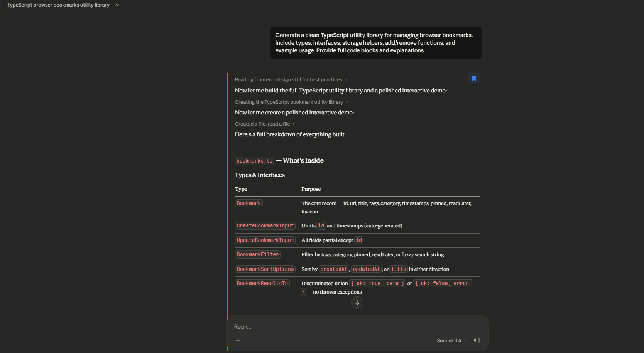Click the updatedAt code chip
This screenshot has width=644, height=353.
point(366,269)
